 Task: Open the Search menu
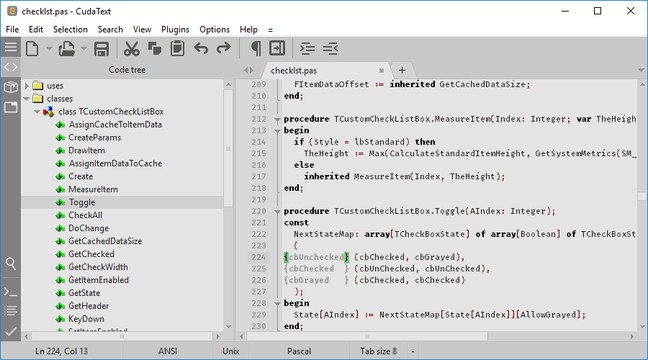110,29
